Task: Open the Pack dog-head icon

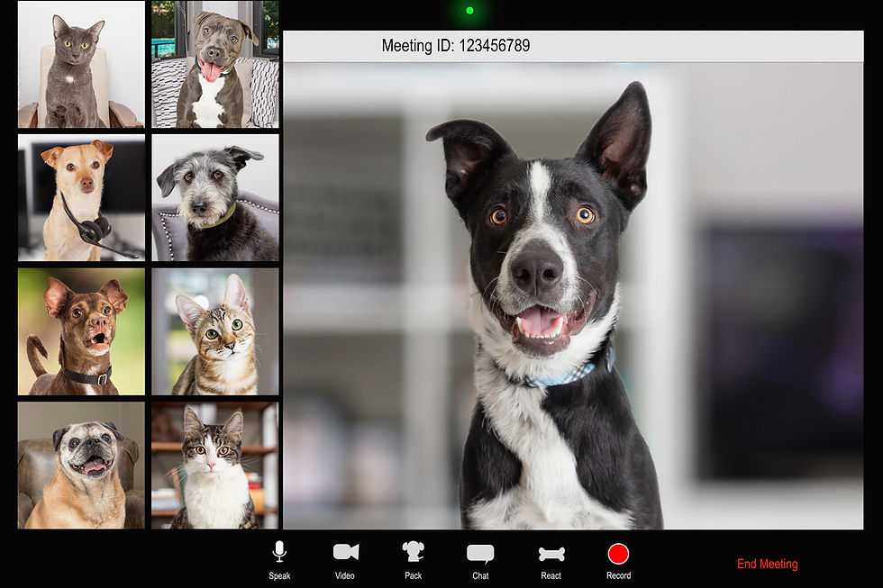Action: click(x=414, y=552)
